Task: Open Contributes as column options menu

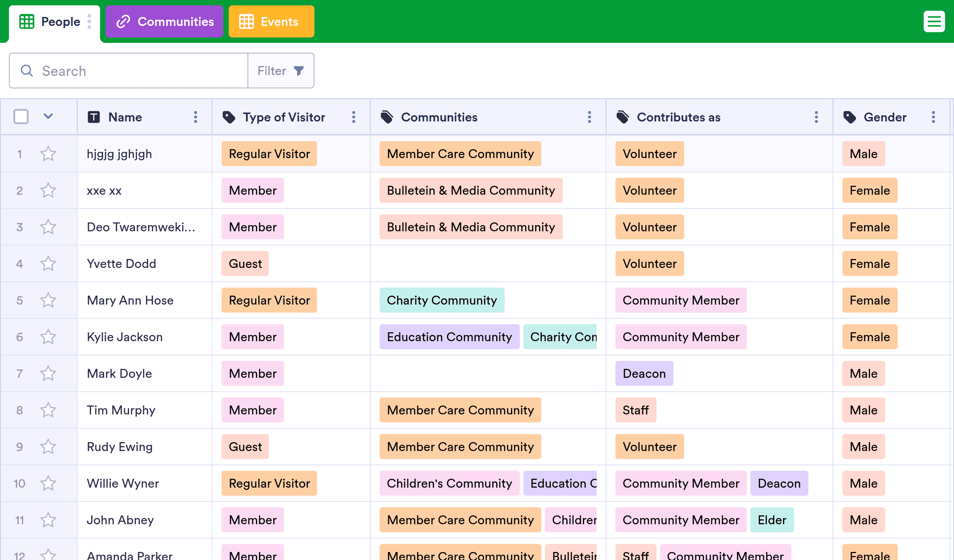Action: [816, 117]
